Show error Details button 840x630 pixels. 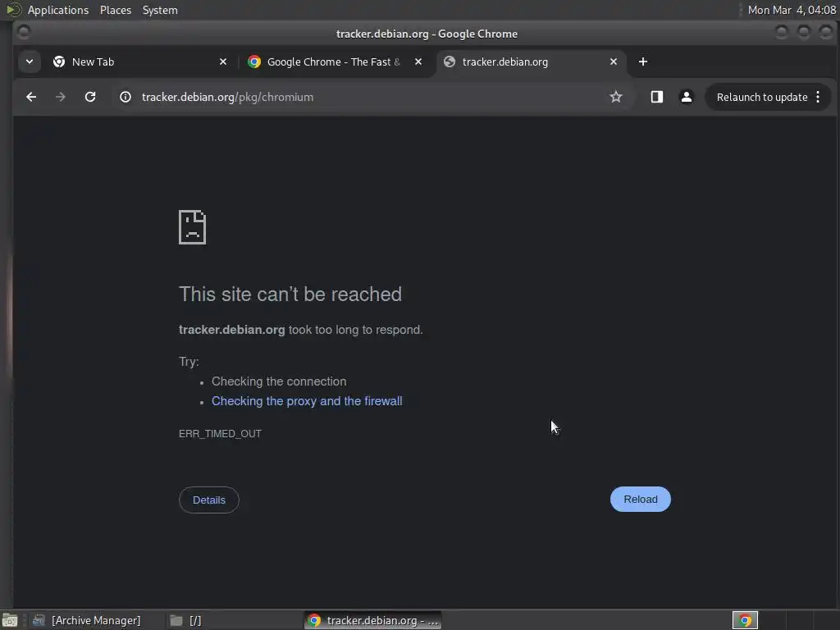tap(209, 500)
